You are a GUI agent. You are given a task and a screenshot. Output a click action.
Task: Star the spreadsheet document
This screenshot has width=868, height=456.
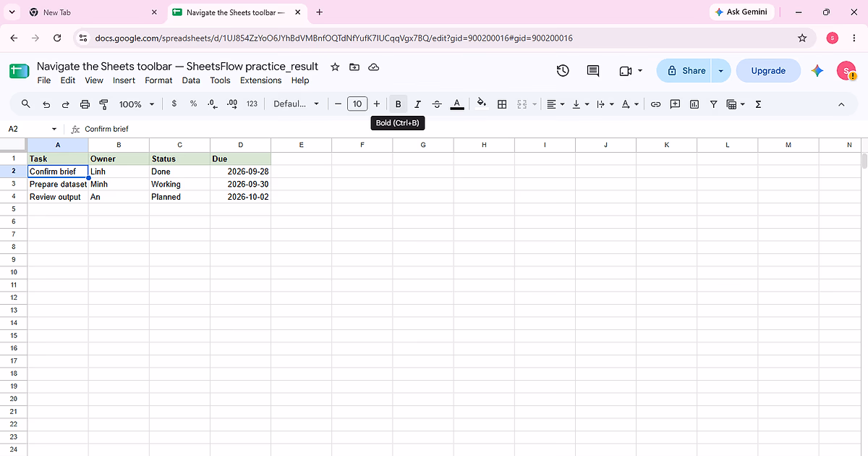point(335,67)
